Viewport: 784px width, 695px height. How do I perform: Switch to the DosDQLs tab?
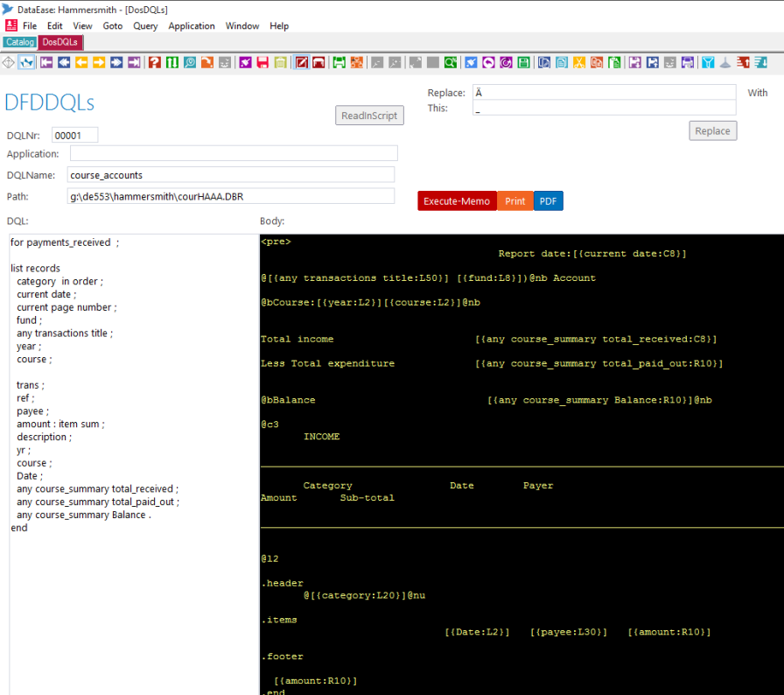[60, 42]
